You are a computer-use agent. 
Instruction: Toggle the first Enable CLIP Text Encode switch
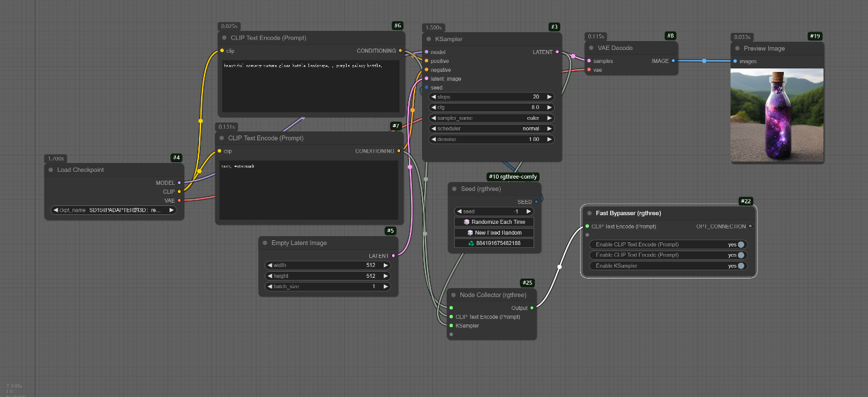point(741,244)
